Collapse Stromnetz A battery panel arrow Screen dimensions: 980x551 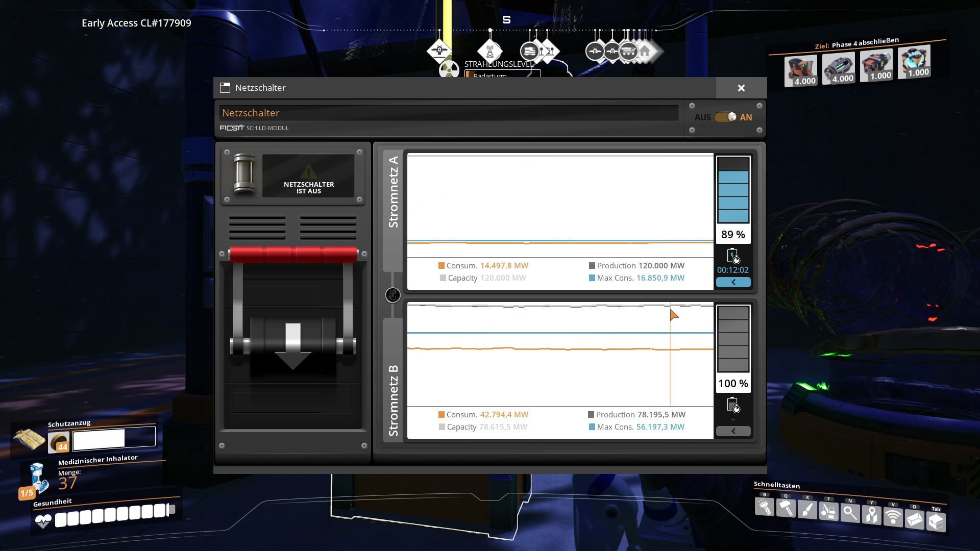tap(733, 282)
